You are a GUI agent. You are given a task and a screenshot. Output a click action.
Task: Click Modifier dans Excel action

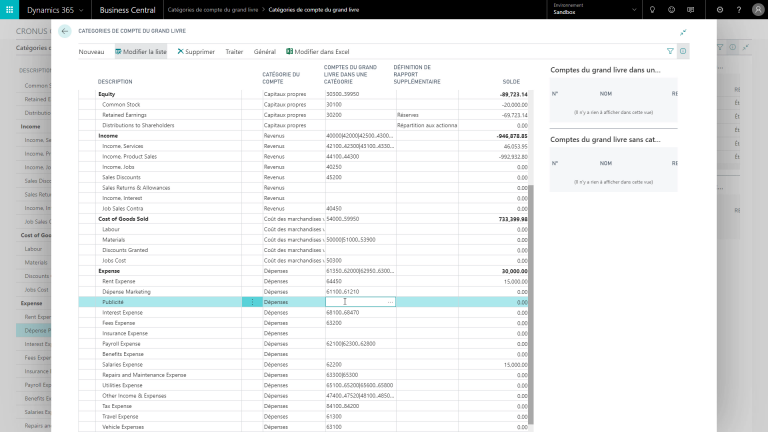pyautogui.click(x=318, y=51)
